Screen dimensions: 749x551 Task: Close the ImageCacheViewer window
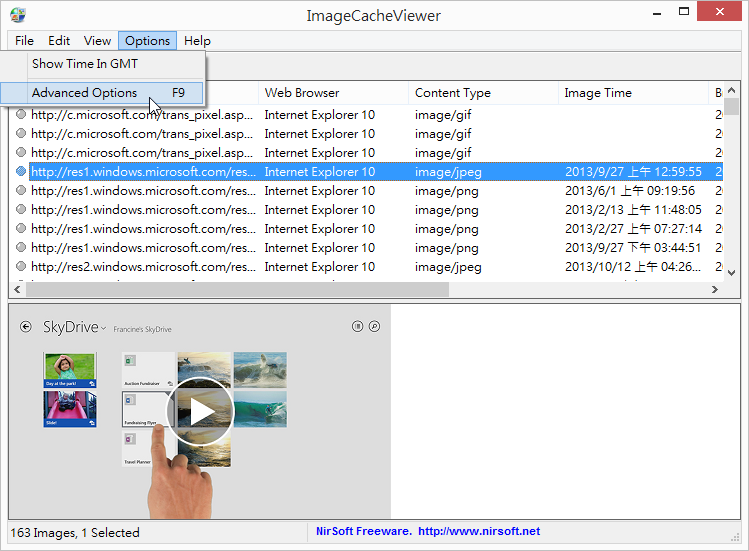[x=719, y=11]
